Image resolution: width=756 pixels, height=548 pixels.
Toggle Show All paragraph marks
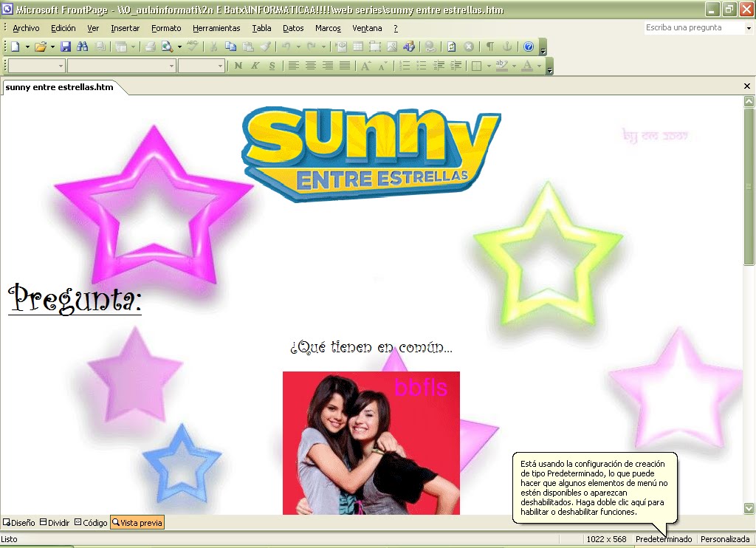(x=490, y=47)
